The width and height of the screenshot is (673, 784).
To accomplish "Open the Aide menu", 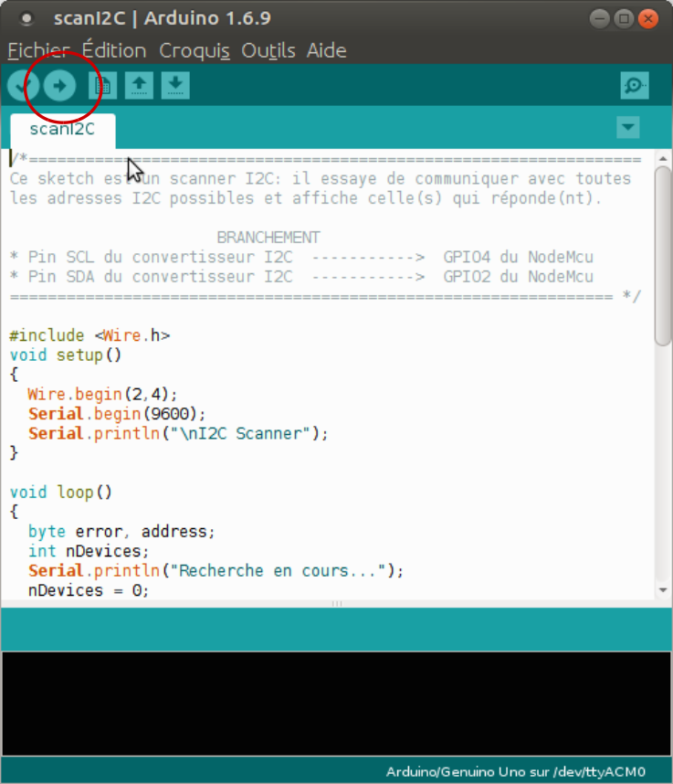I will [x=326, y=50].
